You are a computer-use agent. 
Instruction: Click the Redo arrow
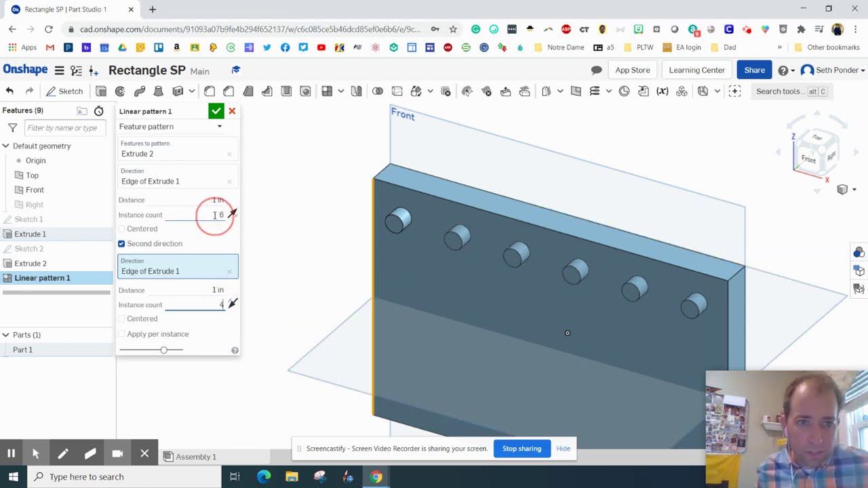pyautogui.click(x=29, y=91)
